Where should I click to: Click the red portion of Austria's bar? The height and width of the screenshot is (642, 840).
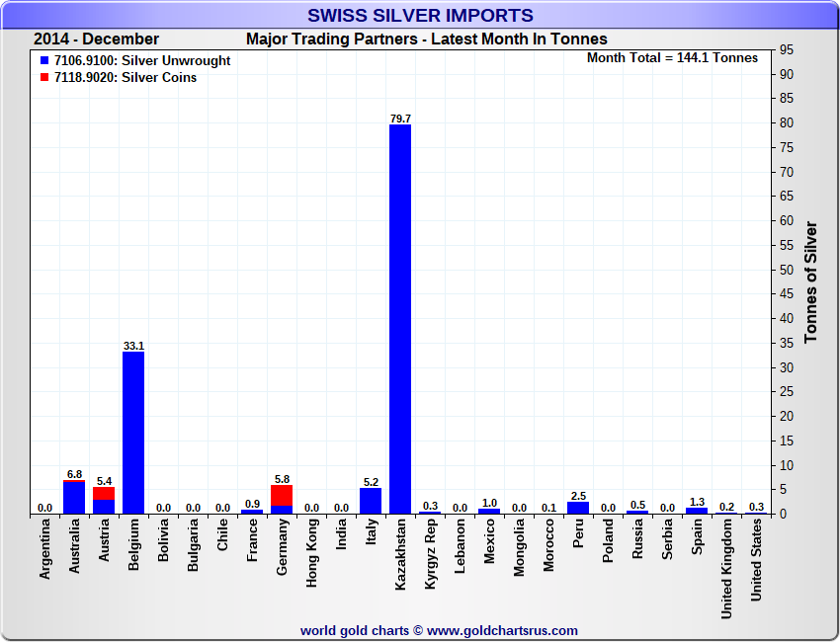tap(104, 493)
